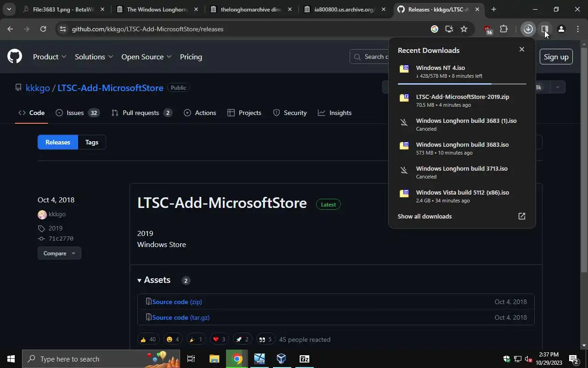Click eyes reaction with 5
The image size is (588, 368).
(x=266, y=339)
